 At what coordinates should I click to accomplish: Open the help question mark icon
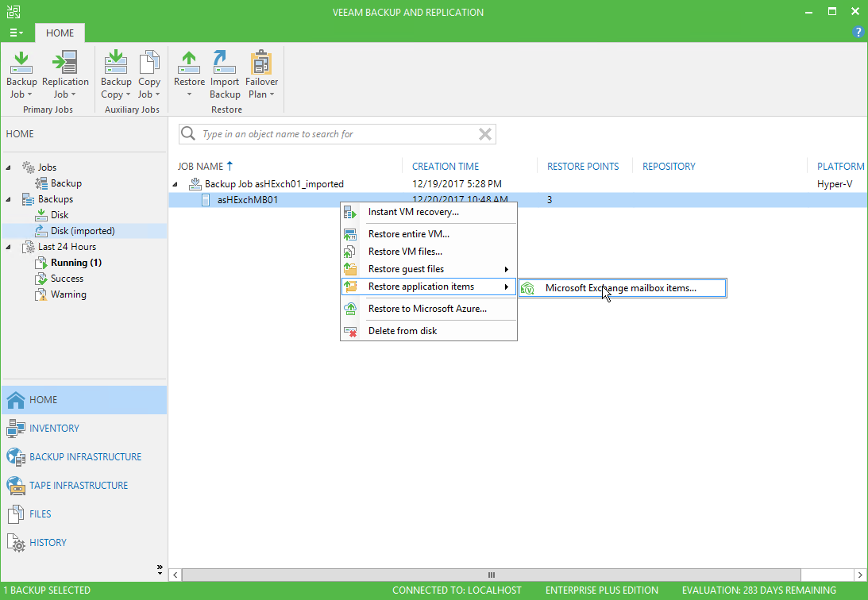pos(858,32)
